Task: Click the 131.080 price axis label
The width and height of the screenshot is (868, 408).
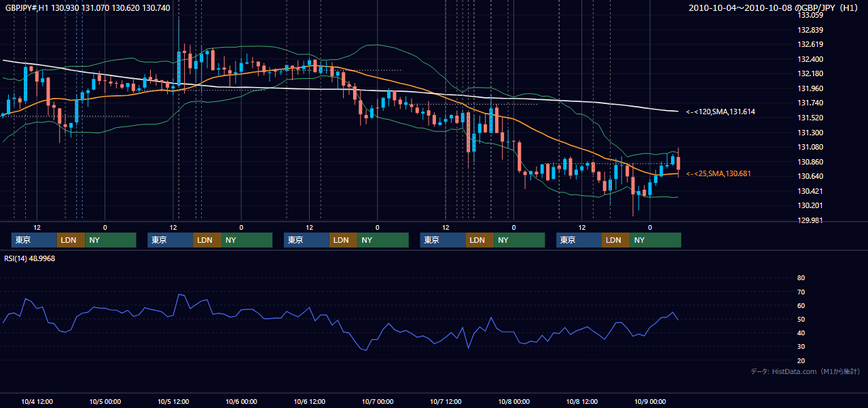Action: point(811,147)
